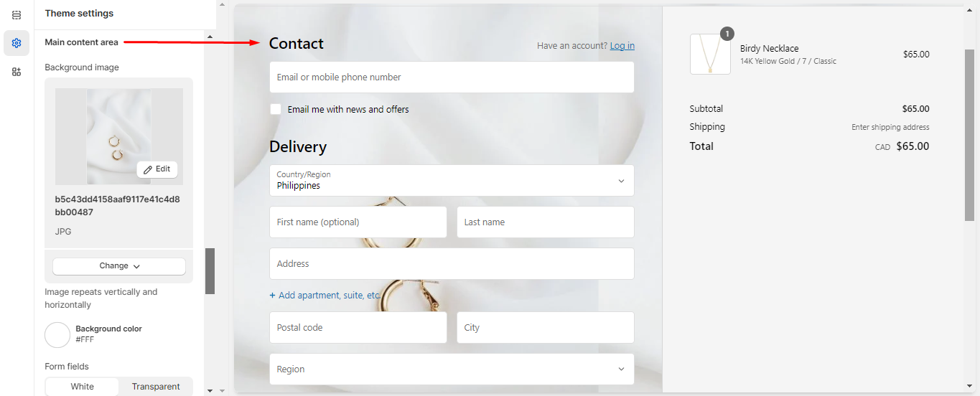The height and width of the screenshot is (396, 980).
Task: Click the Address input field
Action: pyautogui.click(x=452, y=264)
